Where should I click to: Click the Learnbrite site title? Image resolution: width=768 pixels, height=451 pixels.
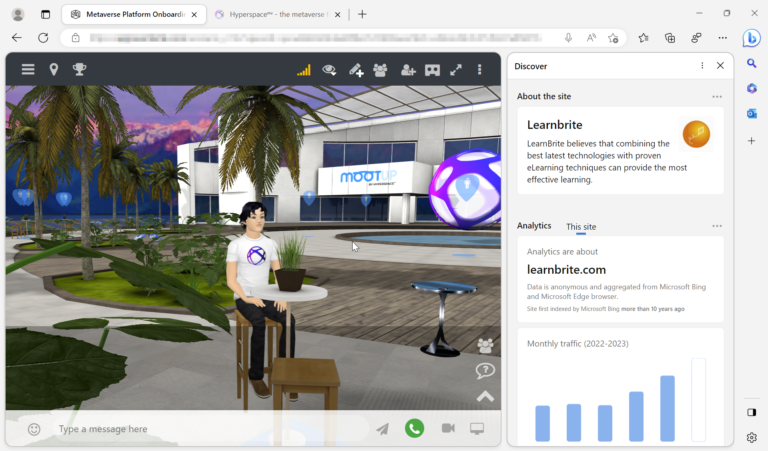tap(554, 125)
